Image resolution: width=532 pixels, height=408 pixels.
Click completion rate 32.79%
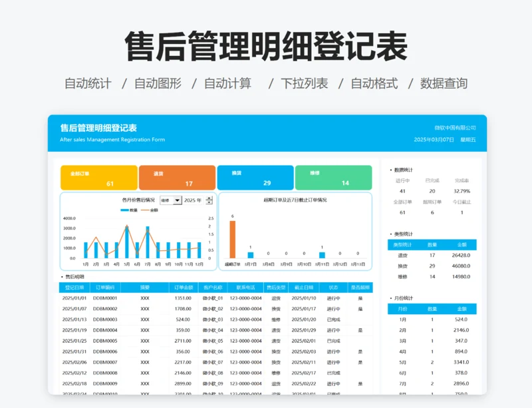tap(462, 191)
